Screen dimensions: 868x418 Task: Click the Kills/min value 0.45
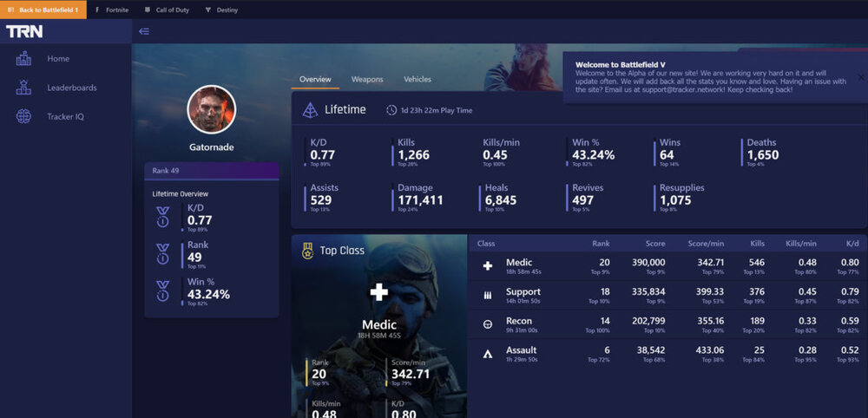[x=495, y=155]
